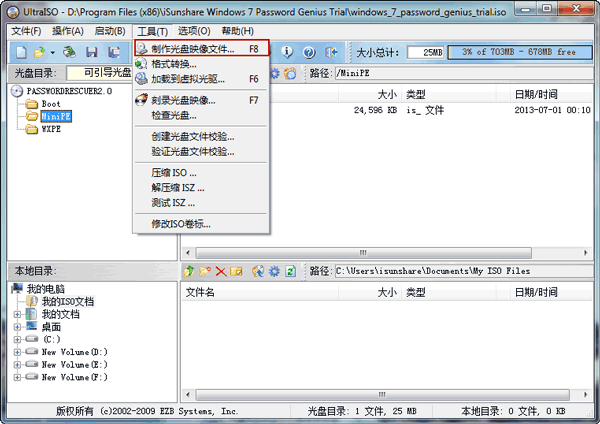Open the 帮助(H) menu
Image resolution: width=600 pixels, height=424 pixels.
(x=237, y=31)
